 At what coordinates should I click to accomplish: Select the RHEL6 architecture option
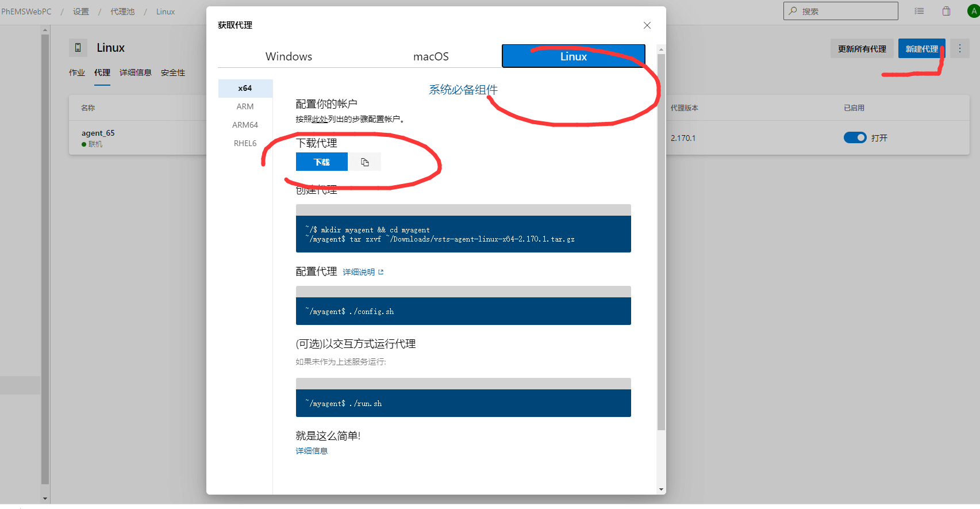pos(245,143)
